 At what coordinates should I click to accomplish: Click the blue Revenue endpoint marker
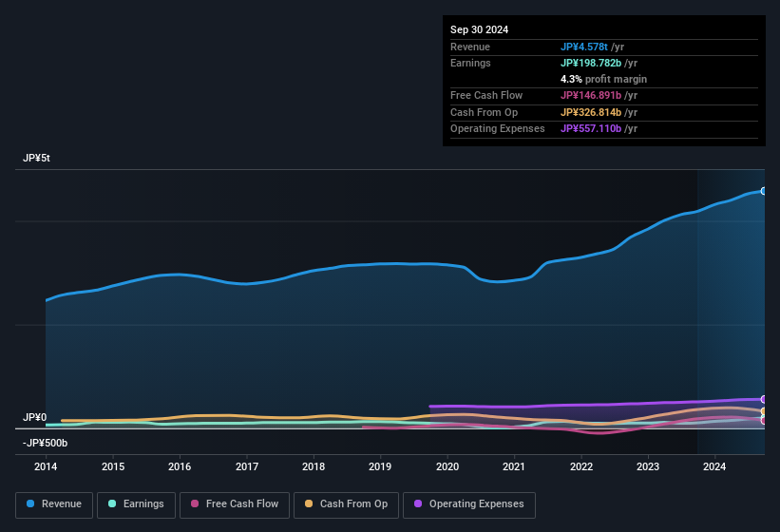click(x=763, y=191)
